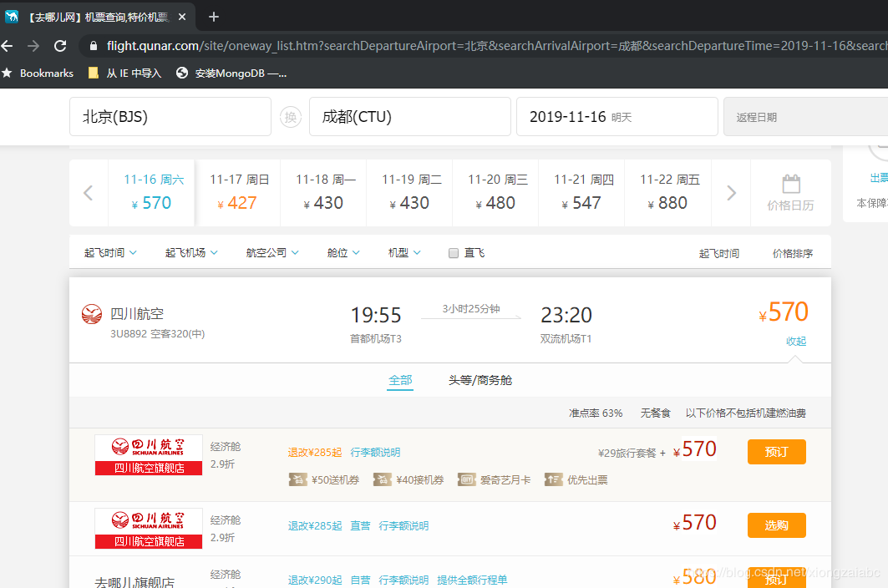888x588 pixels.
Task: Show previous dates with left chevron
Action: (89, 193)
